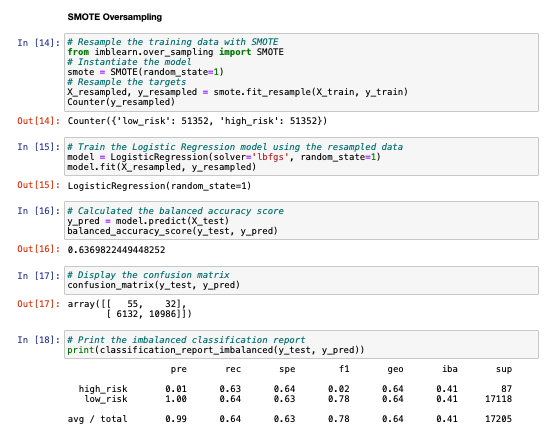Click the f1 column header
This screenshot has width=546, height=447.
point(344,369)
